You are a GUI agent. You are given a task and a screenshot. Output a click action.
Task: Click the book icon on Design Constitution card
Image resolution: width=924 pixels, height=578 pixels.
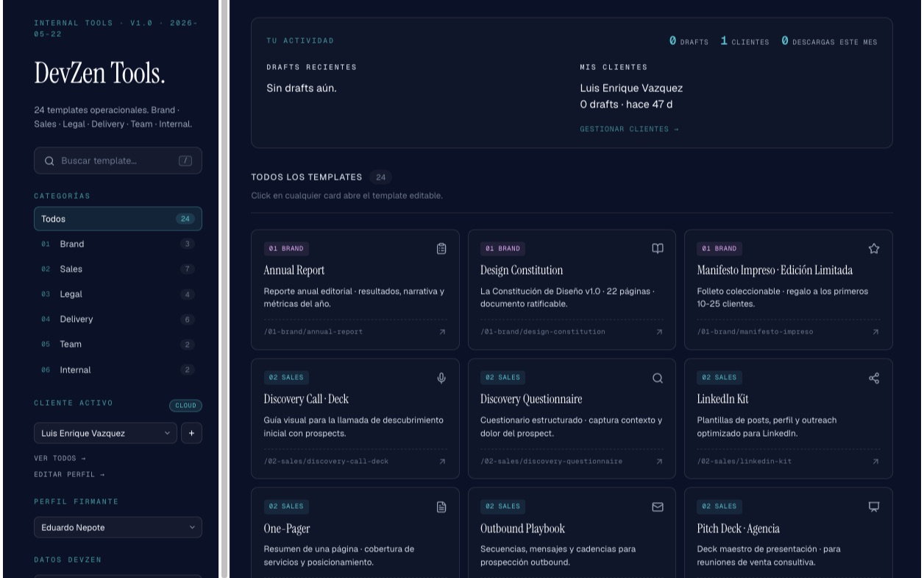(658, 249)
